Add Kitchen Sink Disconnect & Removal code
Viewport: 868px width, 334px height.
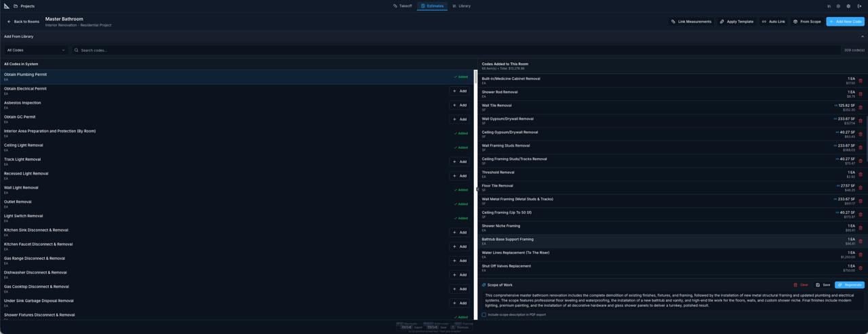[x=460, y=232]
